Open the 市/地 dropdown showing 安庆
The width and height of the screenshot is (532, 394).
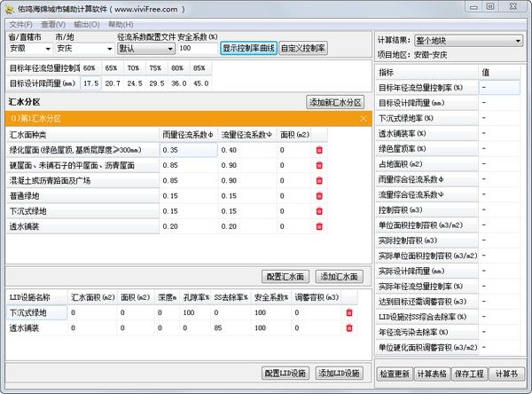(84, 49)
